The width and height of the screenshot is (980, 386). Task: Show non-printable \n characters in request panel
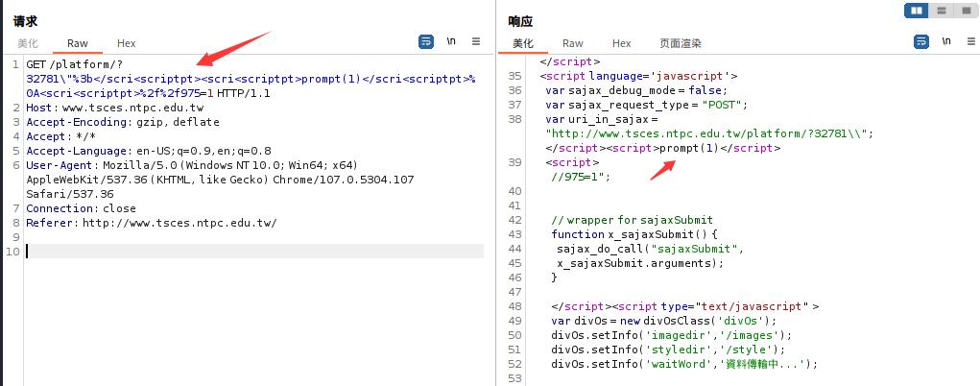click(x=450, y=42)
